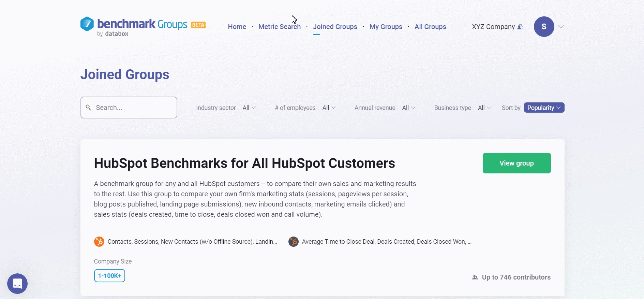644x299 pixels.
Task: Open the # of employees filter dropdown
Action: [x=329, y=108]
